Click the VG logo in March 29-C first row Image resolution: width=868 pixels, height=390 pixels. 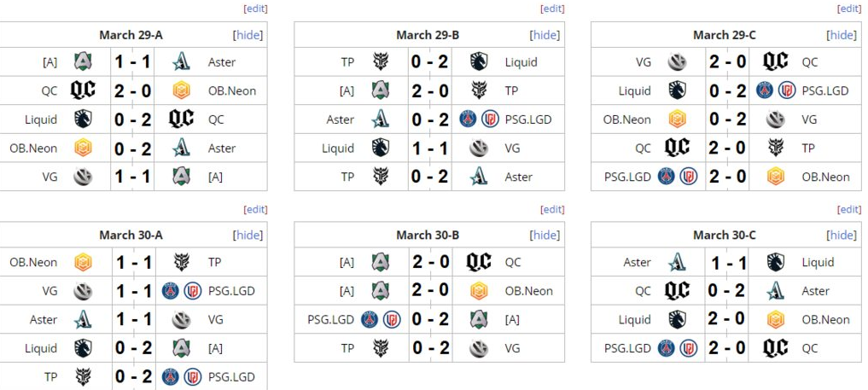(677, 61)
